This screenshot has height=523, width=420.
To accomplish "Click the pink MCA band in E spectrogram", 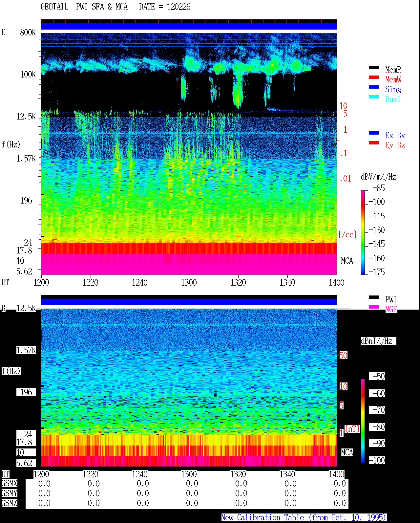I will 189,264.
